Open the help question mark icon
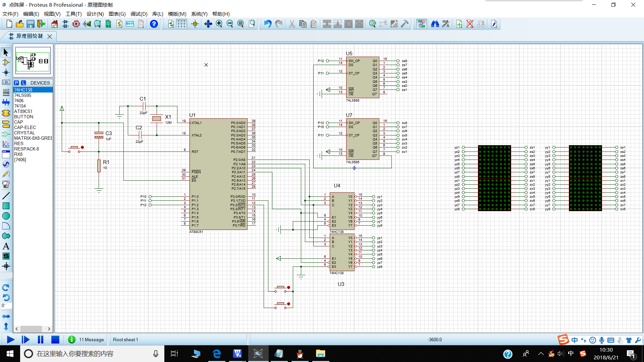 pyautogui.click(x=154, y=24)
